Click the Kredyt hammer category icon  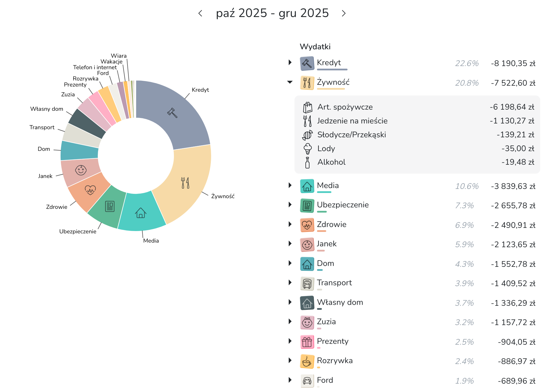[x=307, y=63]
